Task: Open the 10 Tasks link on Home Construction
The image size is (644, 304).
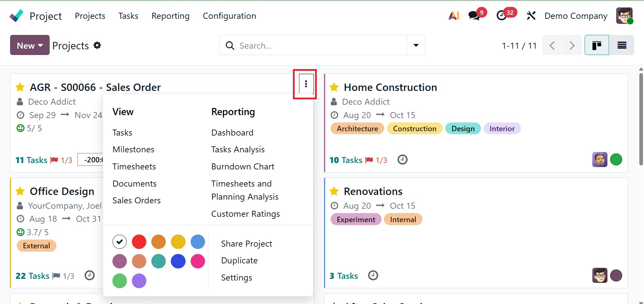Action: tap(346, 160)
